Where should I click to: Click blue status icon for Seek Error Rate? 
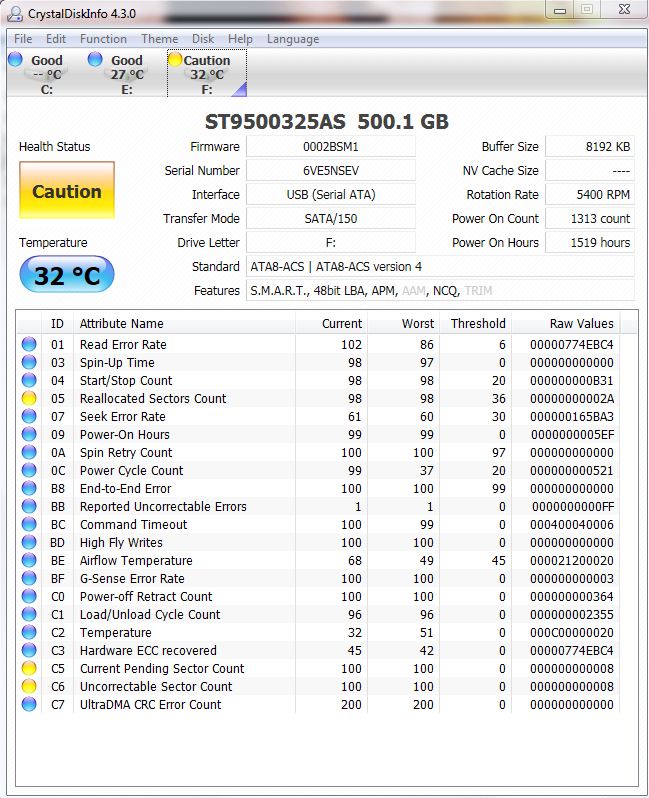click(x=29, y=416)
